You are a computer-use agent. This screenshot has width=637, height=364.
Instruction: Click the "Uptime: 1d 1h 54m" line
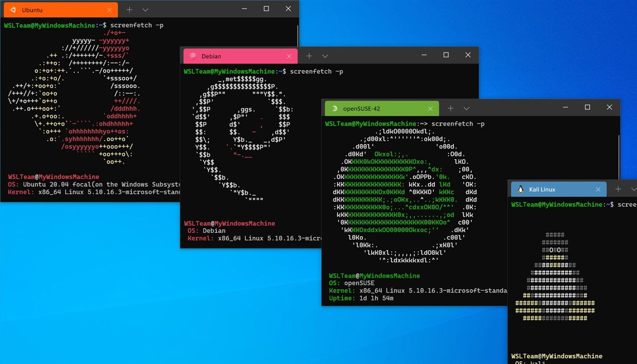361,298
